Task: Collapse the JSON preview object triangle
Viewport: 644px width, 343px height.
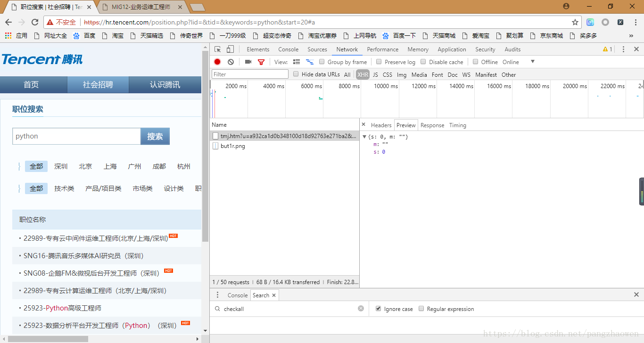Action: click(x=364, y=137)
